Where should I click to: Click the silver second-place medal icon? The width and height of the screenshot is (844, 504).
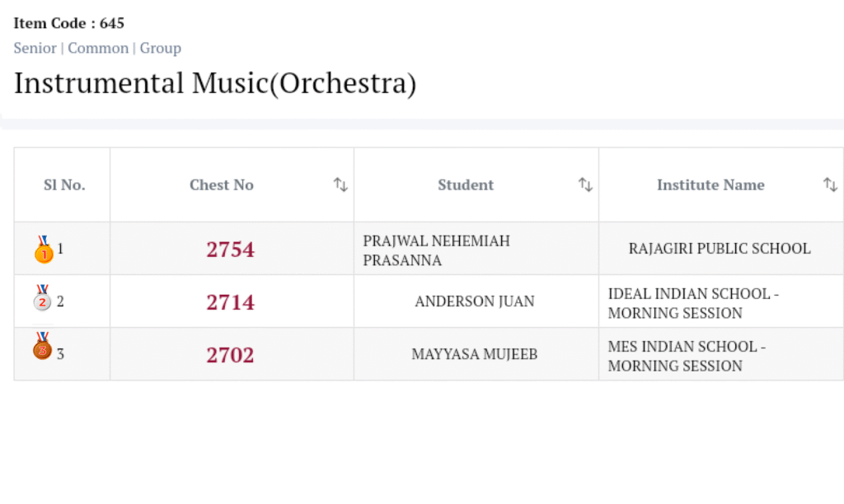pyautogui.click(x=42, y=299)
